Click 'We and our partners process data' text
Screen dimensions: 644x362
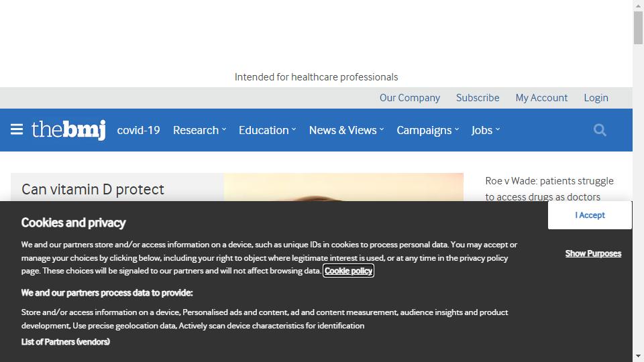(x=107, y=293)
